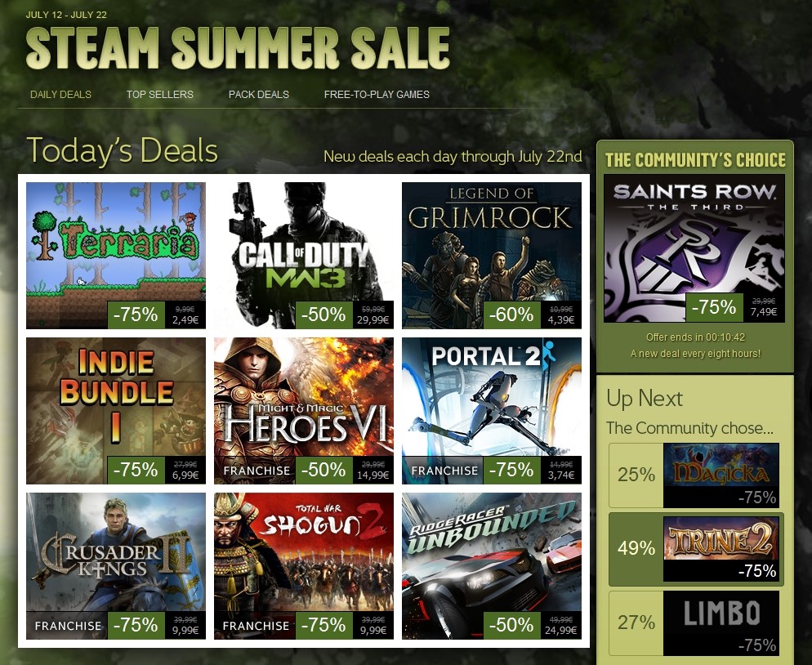Open the Free-to-Play Games tab

tap(377, 94)
